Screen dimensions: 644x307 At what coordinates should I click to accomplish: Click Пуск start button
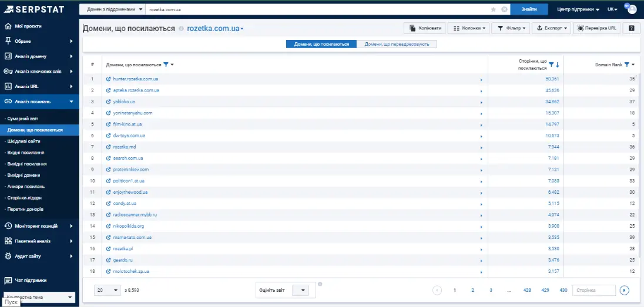point(11,302)
